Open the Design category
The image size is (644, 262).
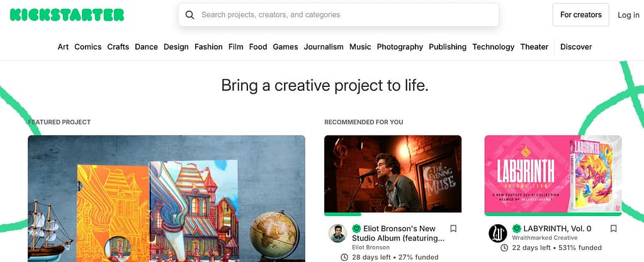[176, 47]
